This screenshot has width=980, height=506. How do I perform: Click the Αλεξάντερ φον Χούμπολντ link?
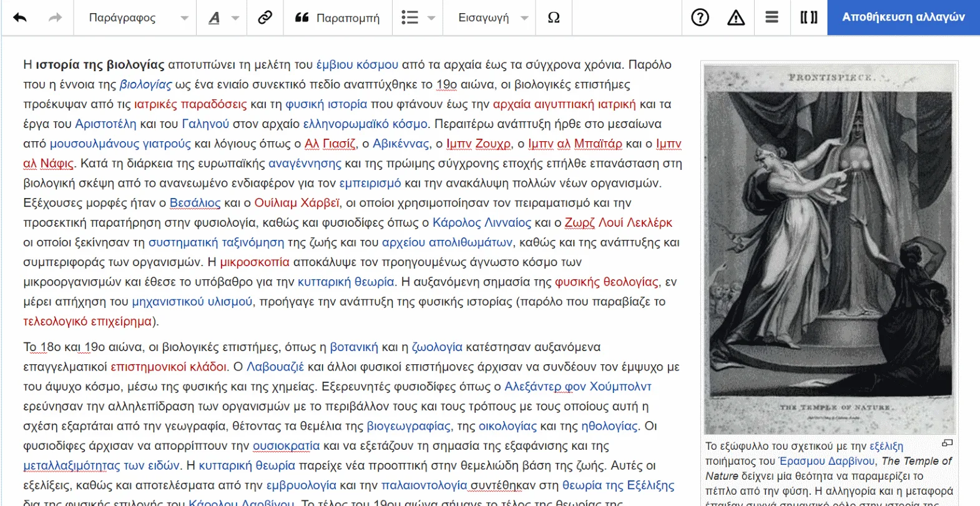coord(578,387)
